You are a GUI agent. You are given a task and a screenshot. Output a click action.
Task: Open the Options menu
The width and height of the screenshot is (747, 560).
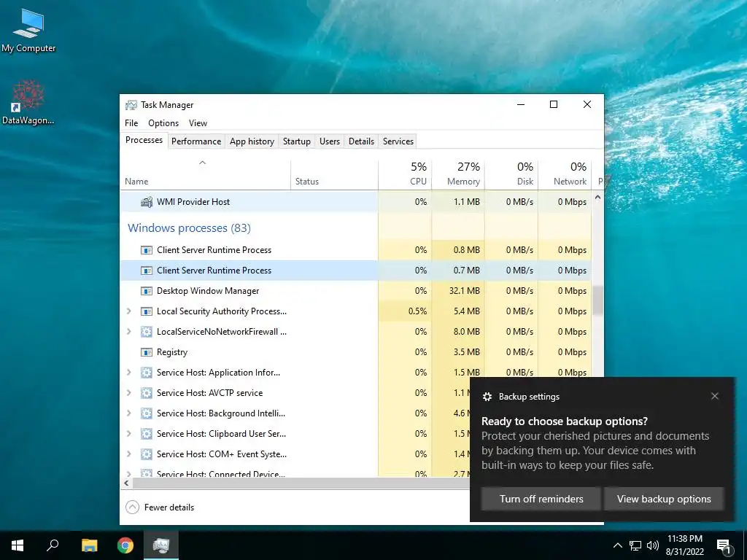point(163,123)
